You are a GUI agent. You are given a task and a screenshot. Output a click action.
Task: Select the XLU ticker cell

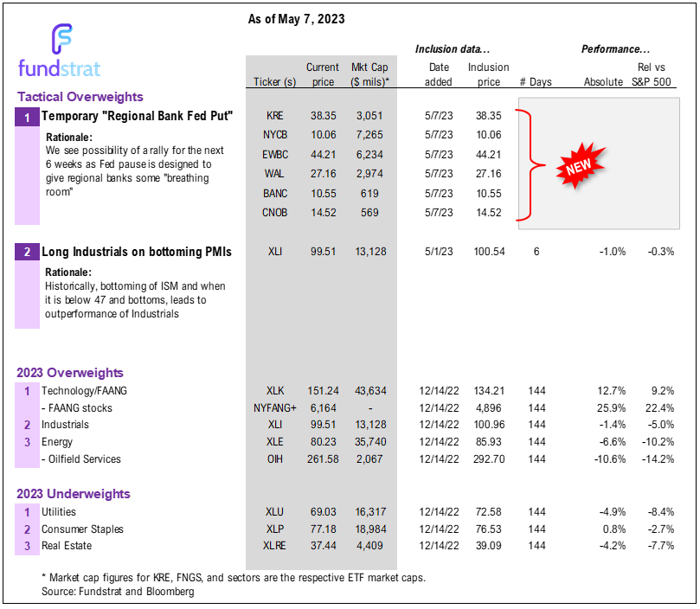275,512
